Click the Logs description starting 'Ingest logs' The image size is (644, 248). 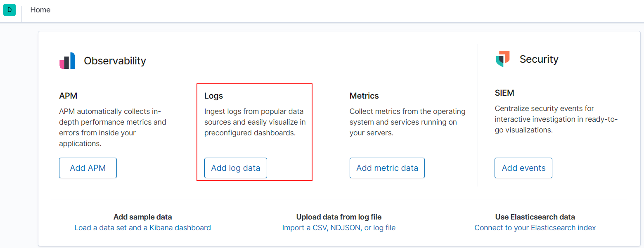pos(255,122)
